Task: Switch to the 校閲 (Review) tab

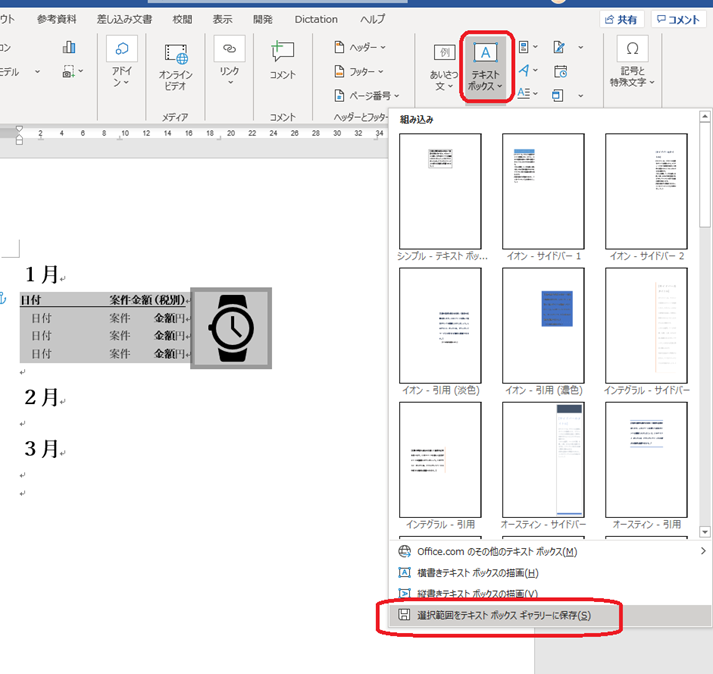Action: pyautogui.click(x=182, y=19)
